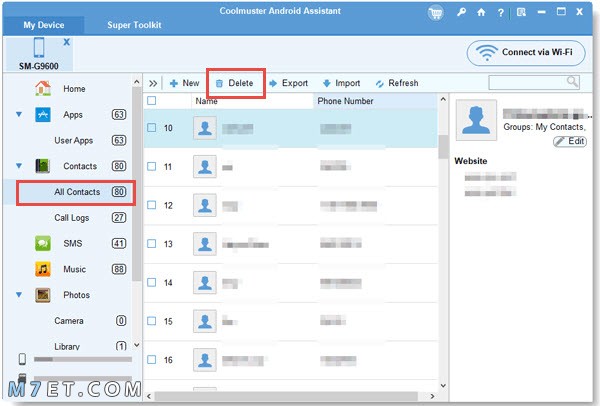The width and height of the screenshot is (600, 406).
Task: Click the avatar icon of contact 11
Action: click(x=205, y=167)
